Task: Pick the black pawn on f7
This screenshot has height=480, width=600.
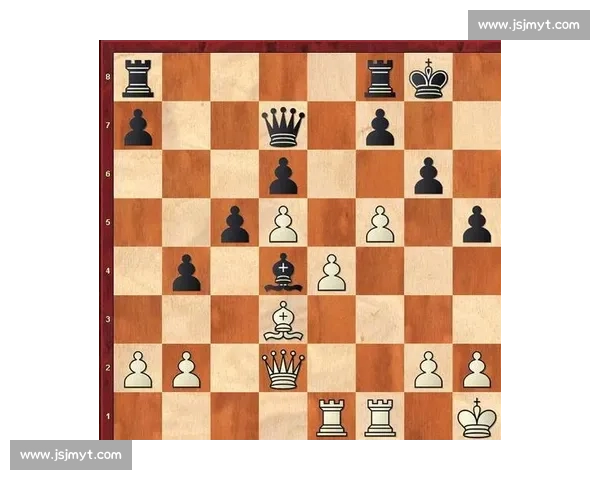Action: click(380, 127)
